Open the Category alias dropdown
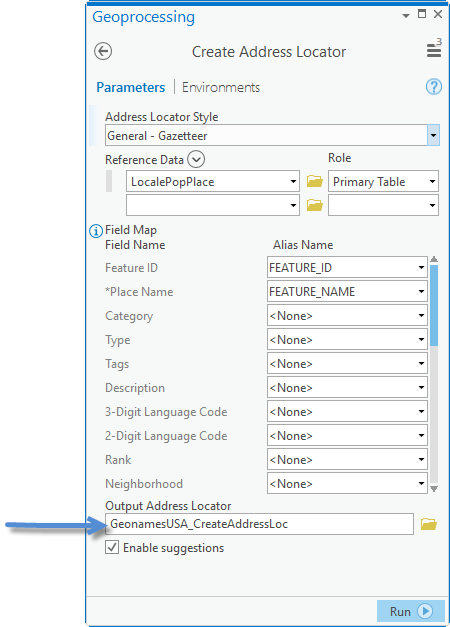This screenshot has width=450, height=627. 347,315
